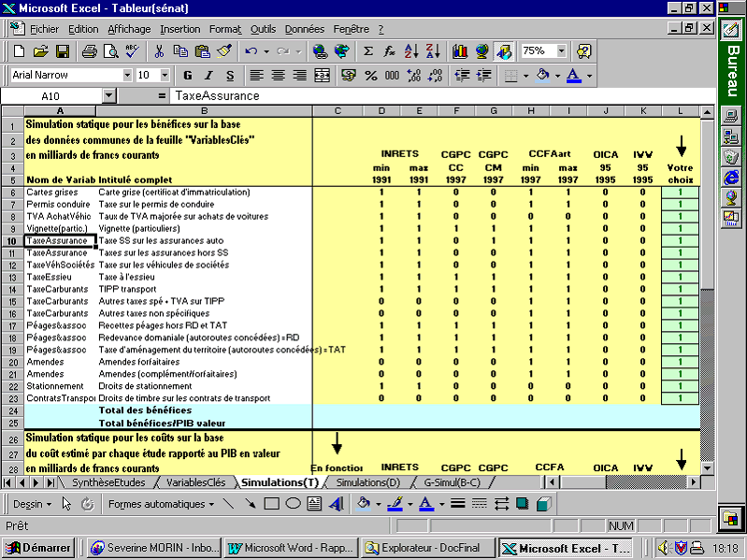Image resolution: width=747 pixels, height=560 pixels.
Task: Click the Démarrer start button
Action: point(39,548)
